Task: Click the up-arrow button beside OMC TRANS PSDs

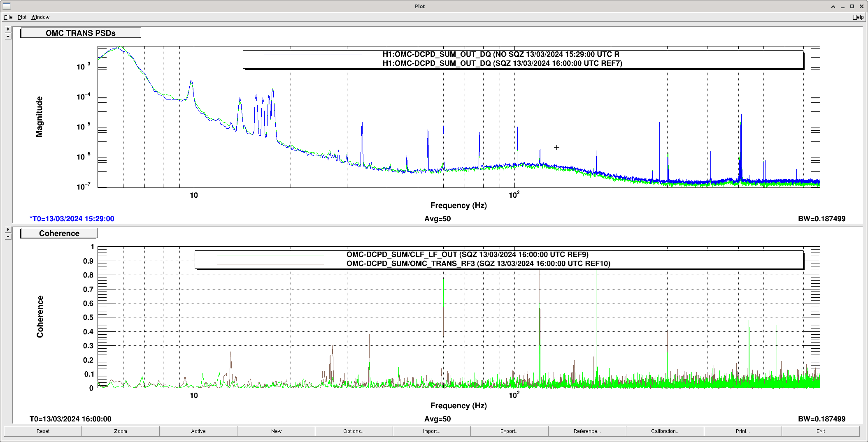Action: (x=8, y=36)
